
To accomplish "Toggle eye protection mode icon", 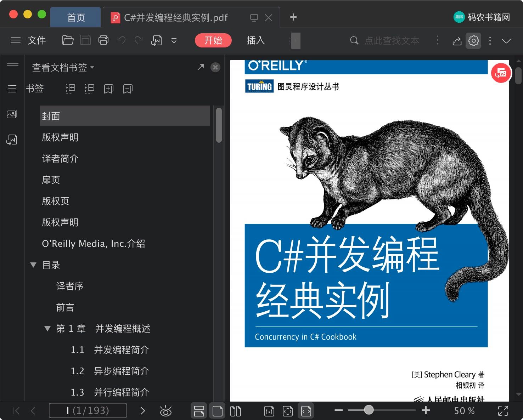I will [x=165, y=411].
